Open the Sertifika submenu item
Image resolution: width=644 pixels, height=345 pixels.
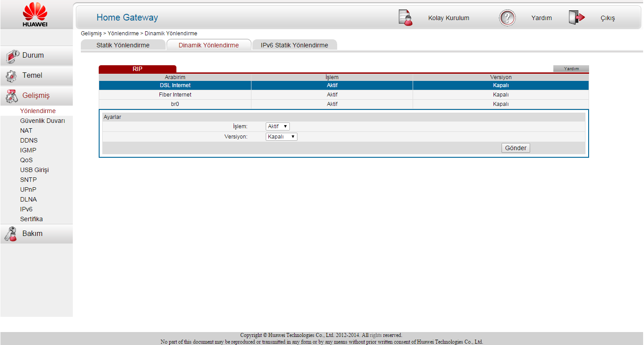coord(31,219)
